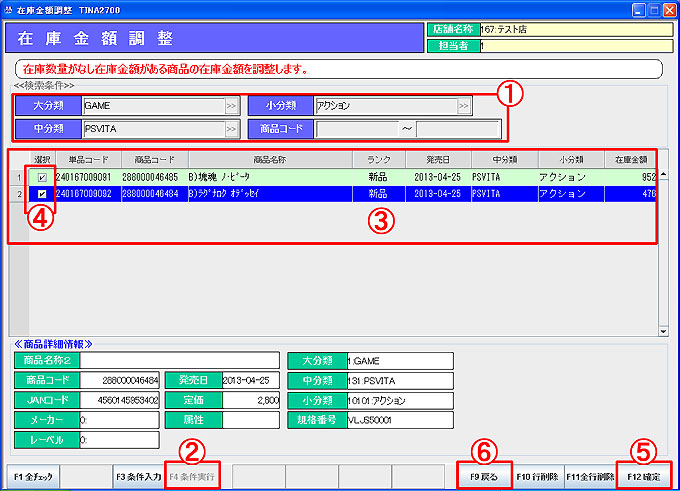Tick the selection checkbox in row 1
The height and width of the screenshot is (491, 680).
[x=42, y=178]
